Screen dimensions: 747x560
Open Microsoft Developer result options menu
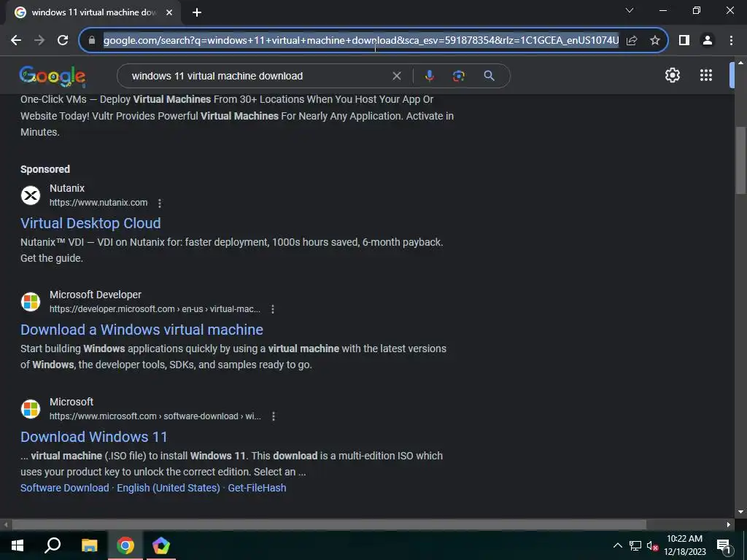click(273, 309)
